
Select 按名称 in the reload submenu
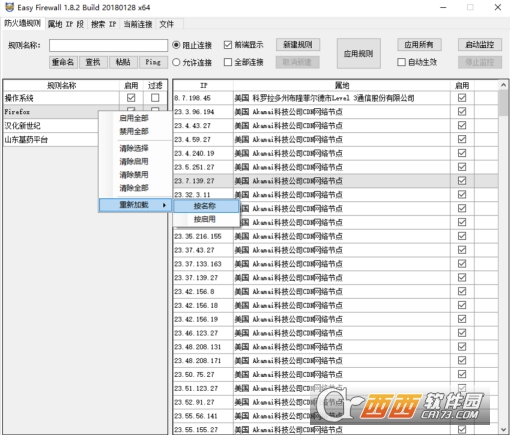click(x=205, y=206)
